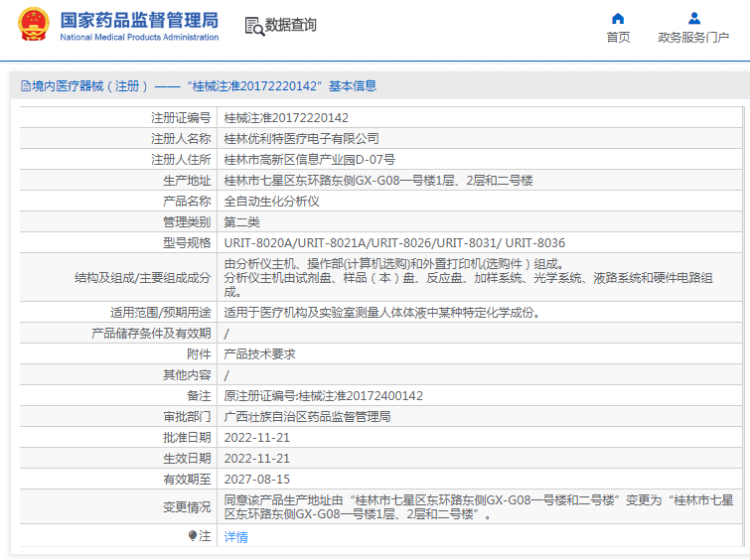Select value 桂械注准20172220142 in 注册证编号 row
Viewport: 750px width, 560px height.
pyautogui.click(x=286, y=117)
